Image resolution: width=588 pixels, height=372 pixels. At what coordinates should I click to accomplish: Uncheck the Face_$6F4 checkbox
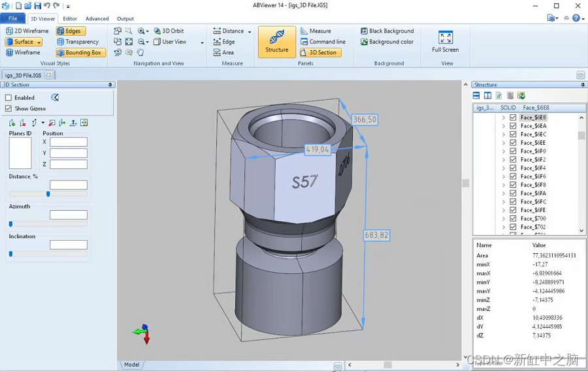pyautogui.click(x=513, y=168)
